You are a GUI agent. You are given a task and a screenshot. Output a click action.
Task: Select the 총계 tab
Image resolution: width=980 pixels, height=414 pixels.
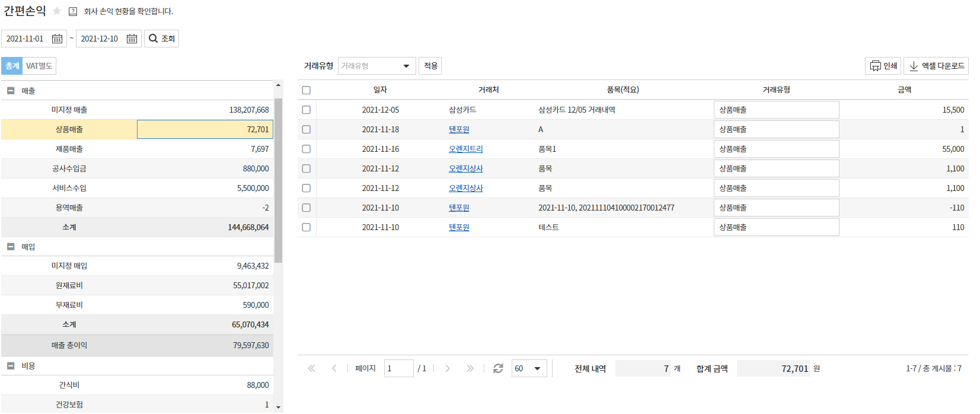click(x=12, y=66)
